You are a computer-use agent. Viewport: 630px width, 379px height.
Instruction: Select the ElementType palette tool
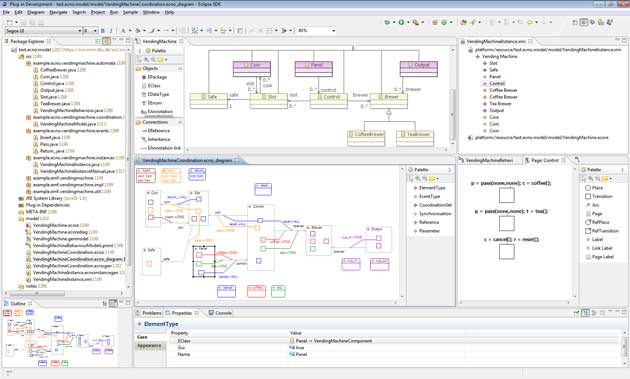point(429,188)
